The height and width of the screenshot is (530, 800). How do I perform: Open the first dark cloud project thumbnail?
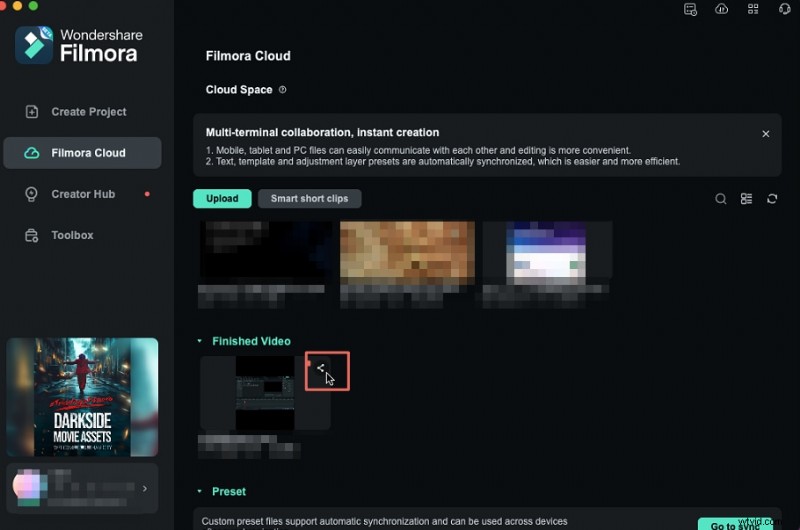(x=265, y=251)
